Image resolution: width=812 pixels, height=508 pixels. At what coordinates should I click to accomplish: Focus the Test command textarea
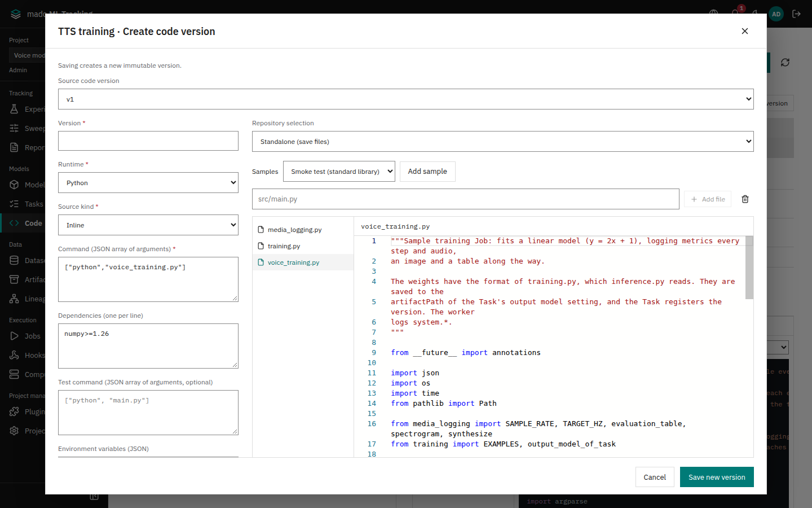[x=148, y=413]
